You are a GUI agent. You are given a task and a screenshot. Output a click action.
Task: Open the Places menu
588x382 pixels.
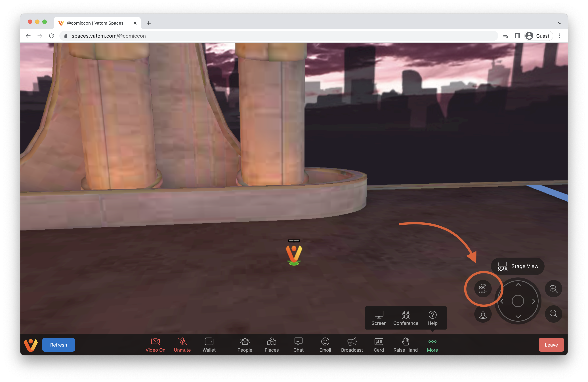272,345
